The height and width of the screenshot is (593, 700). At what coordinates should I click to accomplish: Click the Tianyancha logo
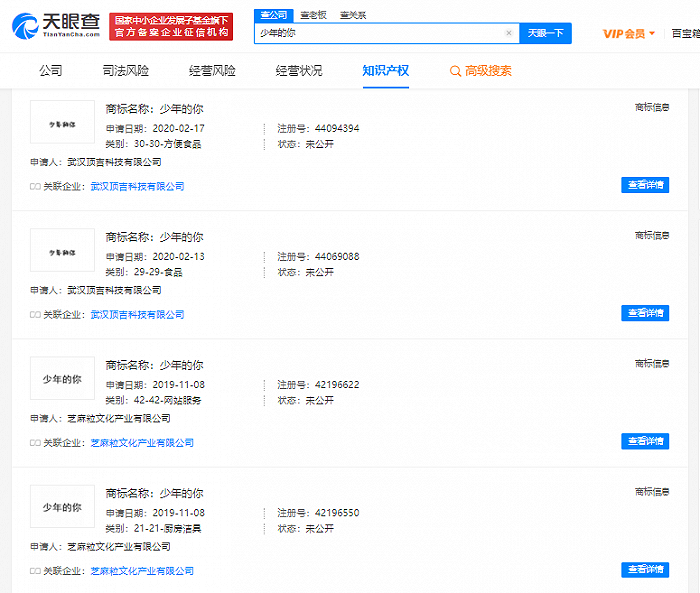coord(55,26)
